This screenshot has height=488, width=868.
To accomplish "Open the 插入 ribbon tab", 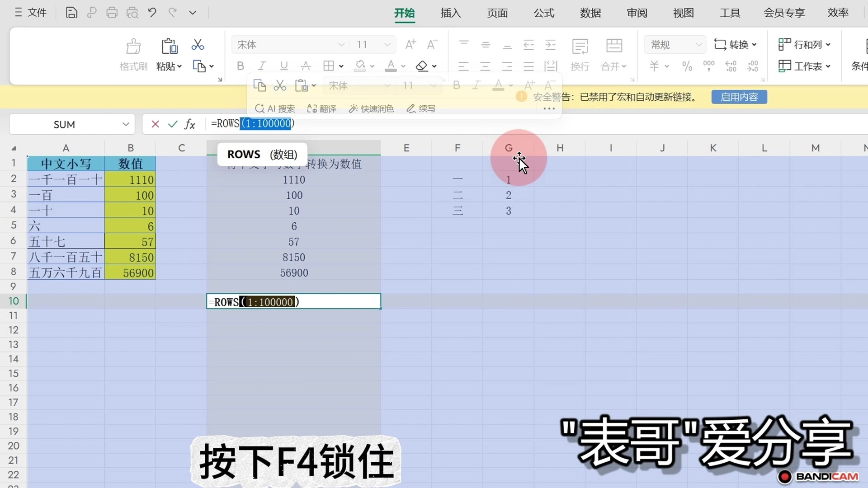I will coord(450,13).
